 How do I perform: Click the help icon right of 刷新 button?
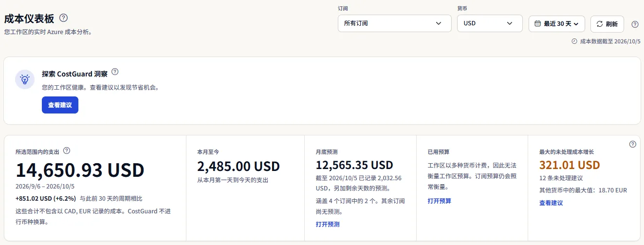pos(635,24)
